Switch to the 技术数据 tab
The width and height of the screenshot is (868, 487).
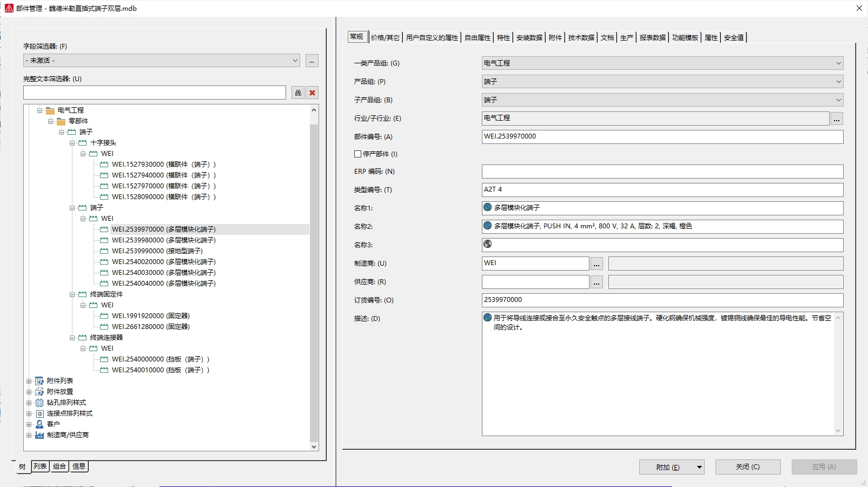coord(581,38)
